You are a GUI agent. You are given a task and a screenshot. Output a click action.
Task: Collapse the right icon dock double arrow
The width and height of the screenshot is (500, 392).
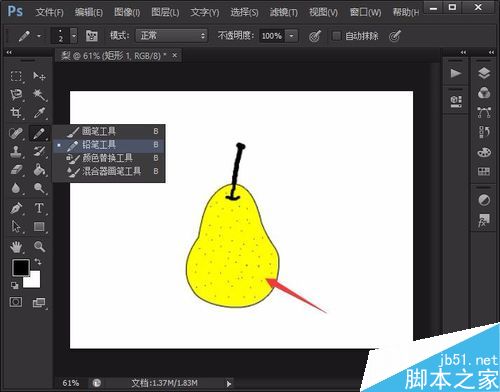491,52
